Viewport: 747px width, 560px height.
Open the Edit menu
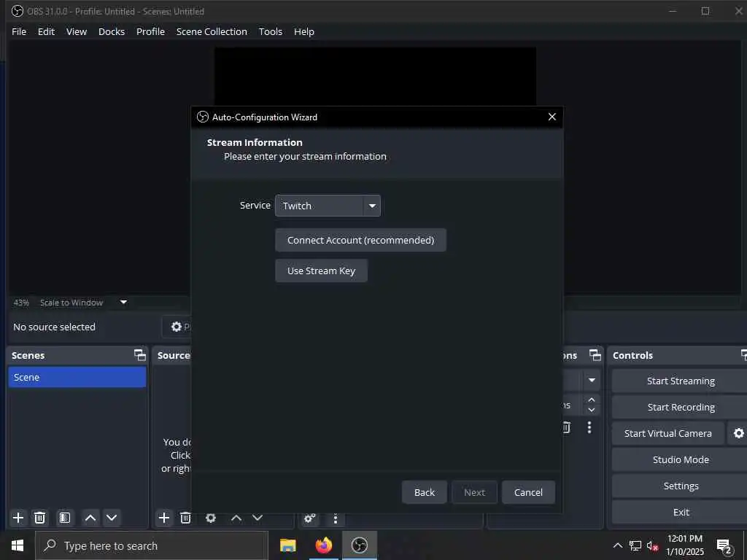click(46, 31)
